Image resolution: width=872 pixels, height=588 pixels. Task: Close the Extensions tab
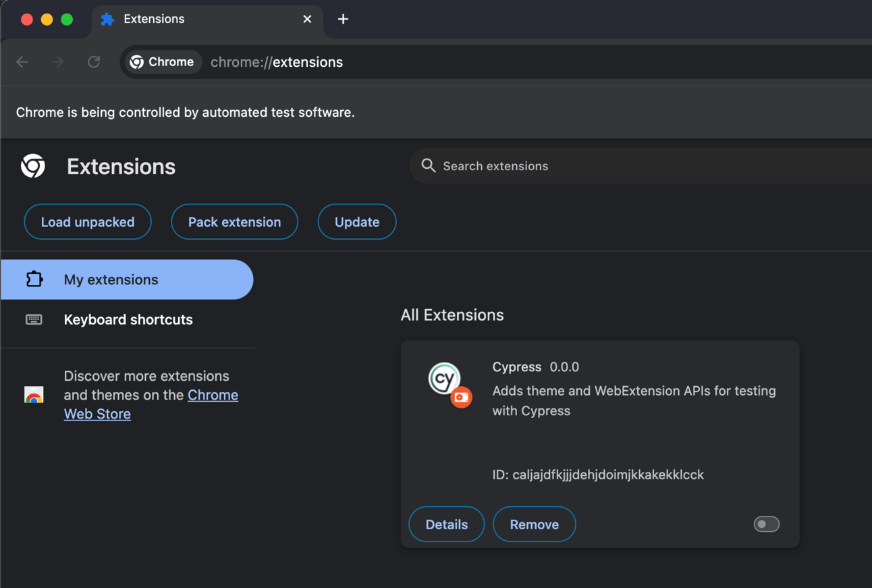(x=307, y=19)
